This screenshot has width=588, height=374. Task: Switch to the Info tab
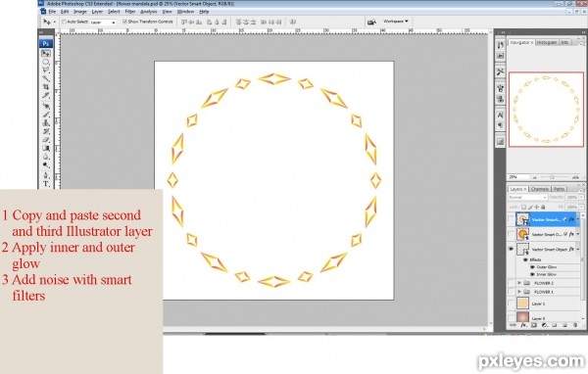pyautogui.click(x=564, y=43)
